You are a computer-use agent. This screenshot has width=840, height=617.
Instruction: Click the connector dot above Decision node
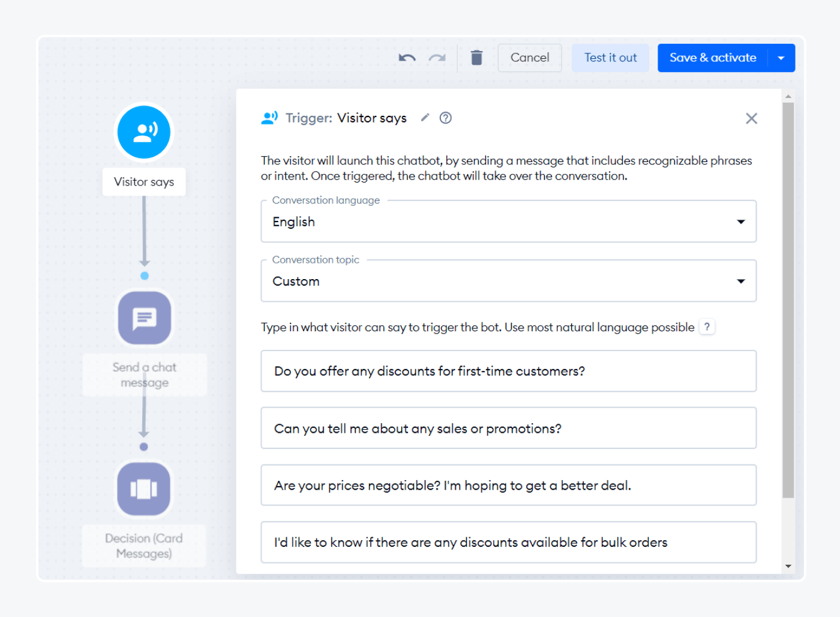[143, 447]
